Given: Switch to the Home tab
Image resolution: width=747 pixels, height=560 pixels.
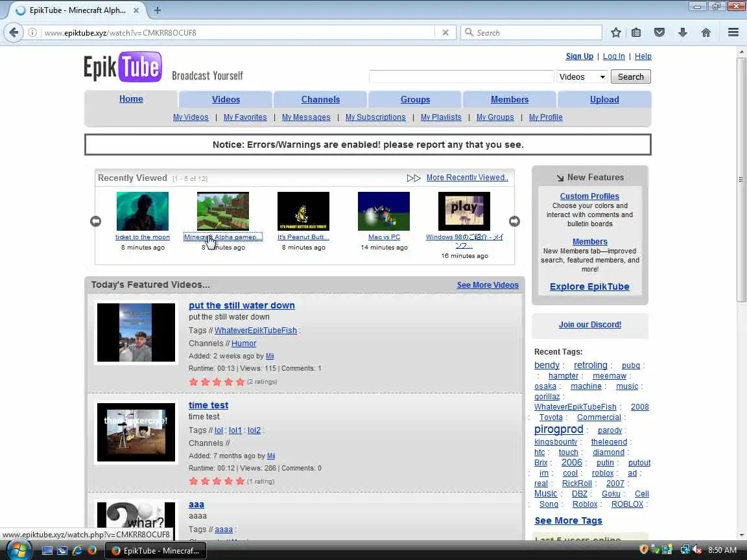Looking at the screenshot, I should click(x=131, y=99).
